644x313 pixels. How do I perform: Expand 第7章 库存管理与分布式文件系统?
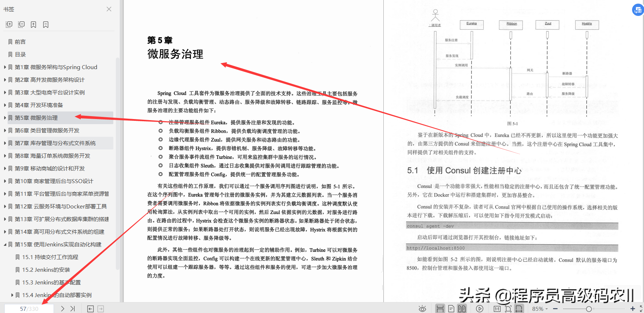(5, 143)
